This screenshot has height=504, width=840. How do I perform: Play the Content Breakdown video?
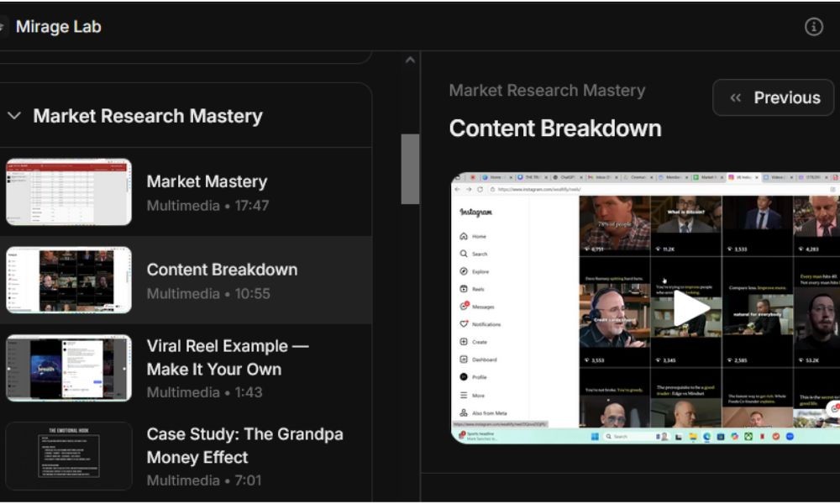point(690,308)
